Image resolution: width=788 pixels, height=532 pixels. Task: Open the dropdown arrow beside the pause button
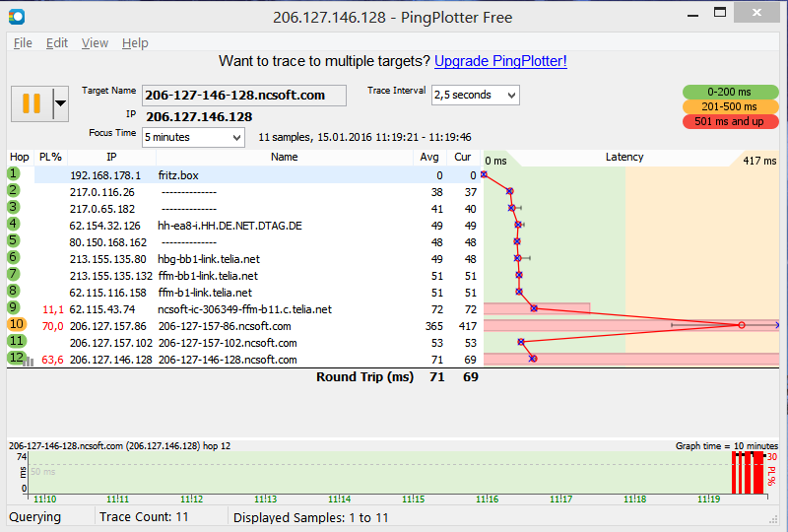click(59, 102)
